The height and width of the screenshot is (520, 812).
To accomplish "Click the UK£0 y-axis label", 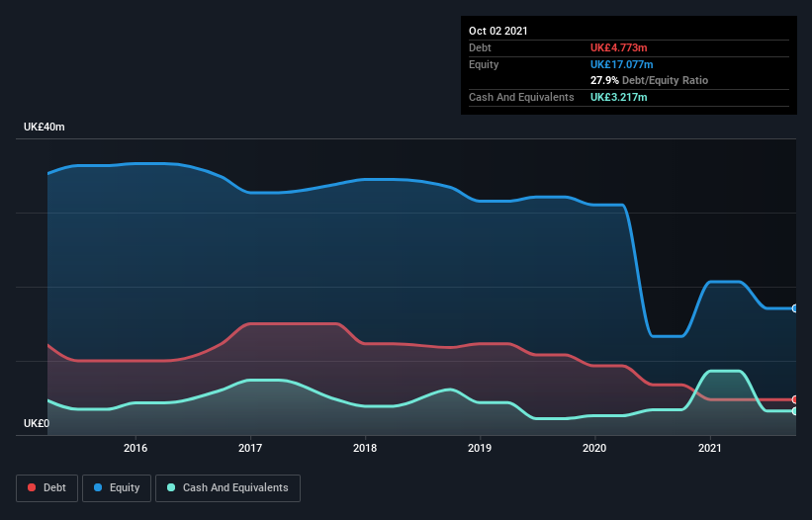I will click(37, 423).
